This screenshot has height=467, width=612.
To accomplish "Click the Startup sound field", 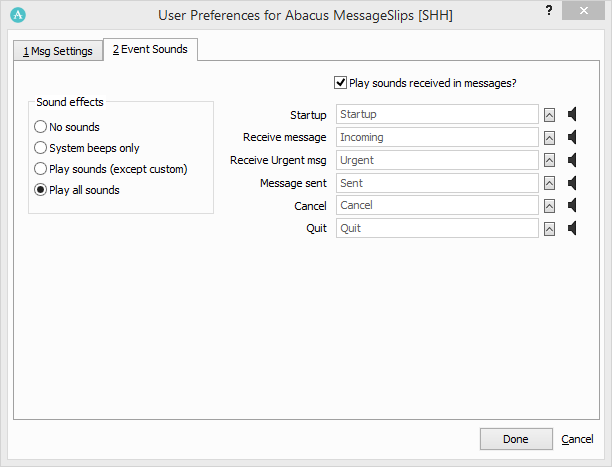I will click(437, 114).
